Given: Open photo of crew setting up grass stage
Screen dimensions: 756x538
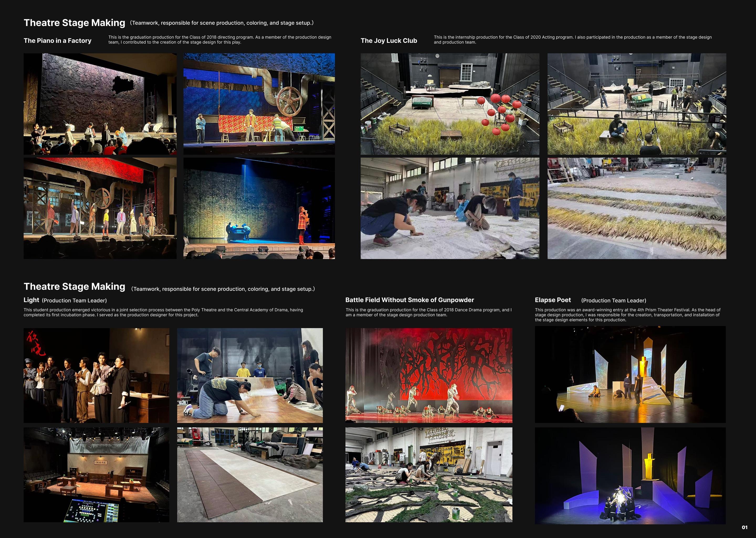Looking at the screenshot, I should 637,104.
